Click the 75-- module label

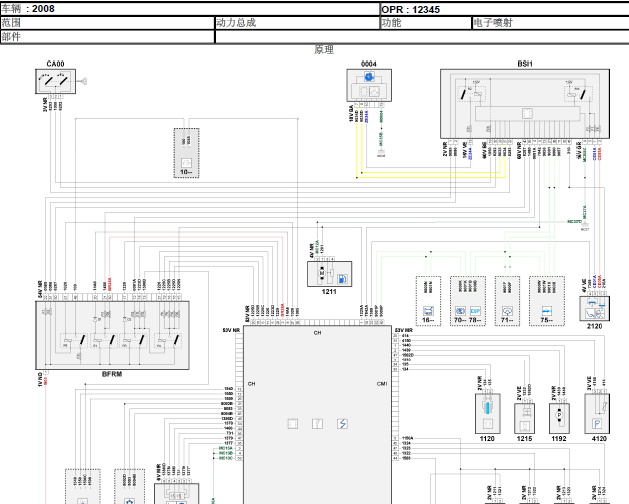(x=547, y=320)
